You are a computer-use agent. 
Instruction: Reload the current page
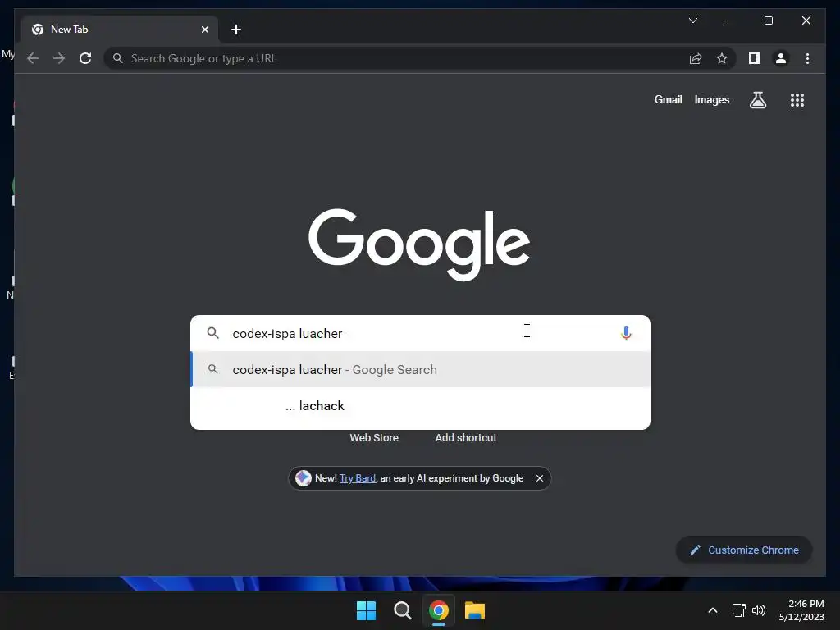pos(85,58)
